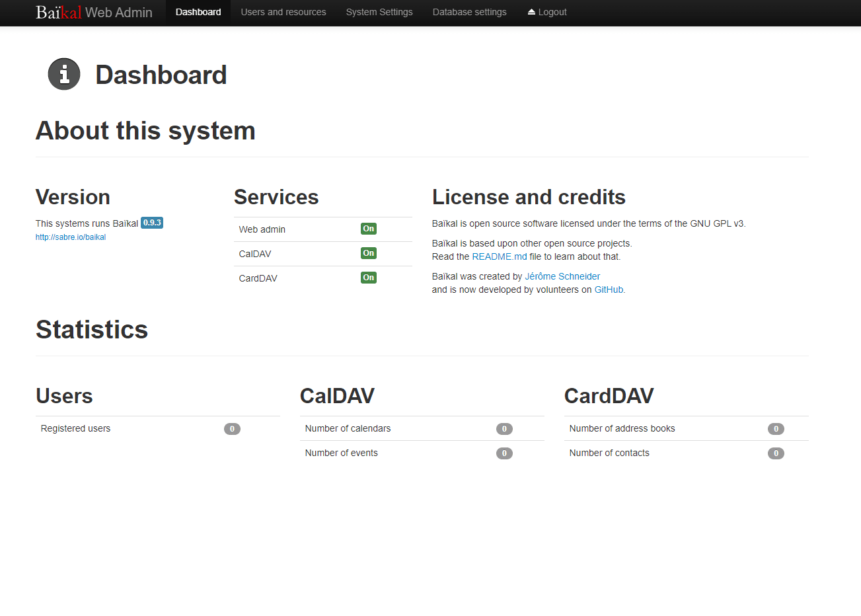Open the GitHub link
Image resolution: width=861 pixels, height=616 pixels.
point(609,289)
